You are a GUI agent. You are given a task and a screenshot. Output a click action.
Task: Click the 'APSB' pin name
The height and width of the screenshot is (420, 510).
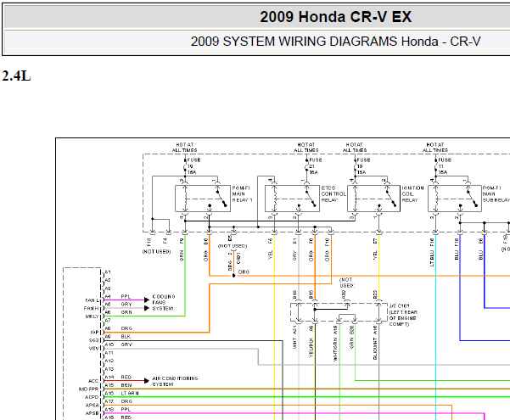click(92, 413)
